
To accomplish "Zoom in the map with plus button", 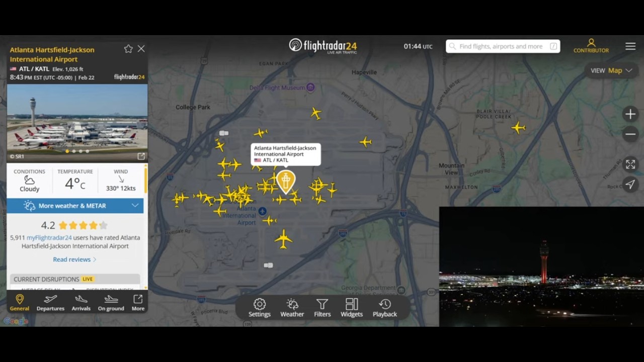I will [630, 114].
